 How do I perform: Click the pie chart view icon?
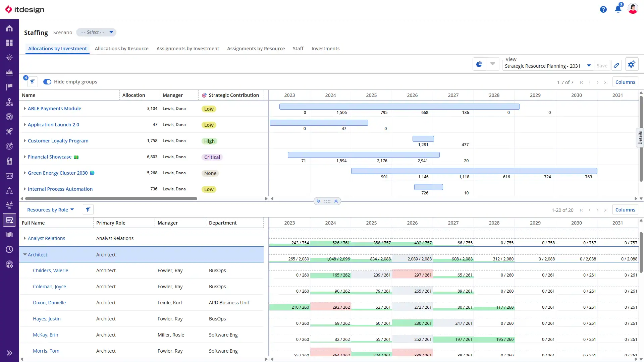point(479,64)
